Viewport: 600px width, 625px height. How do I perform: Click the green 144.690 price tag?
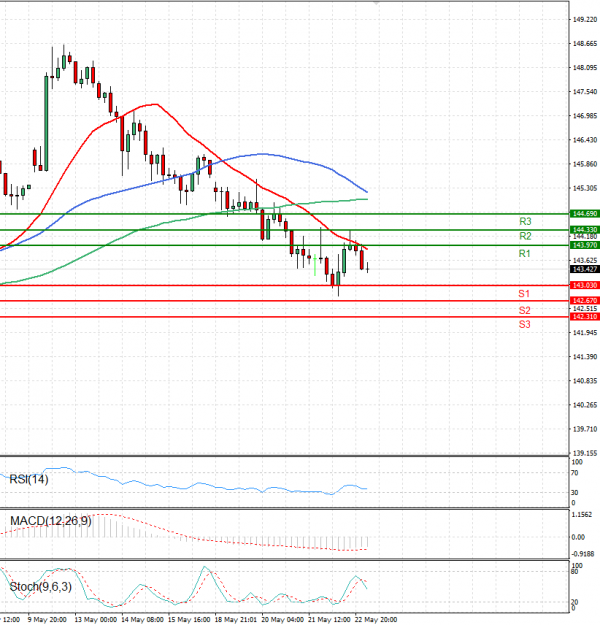tap(584, 214)
